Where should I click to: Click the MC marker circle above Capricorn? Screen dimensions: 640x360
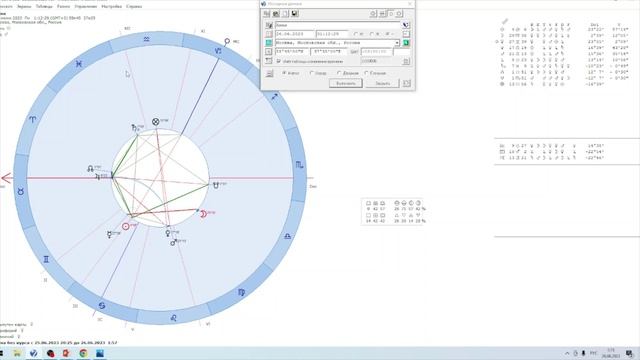click(227, 41)
